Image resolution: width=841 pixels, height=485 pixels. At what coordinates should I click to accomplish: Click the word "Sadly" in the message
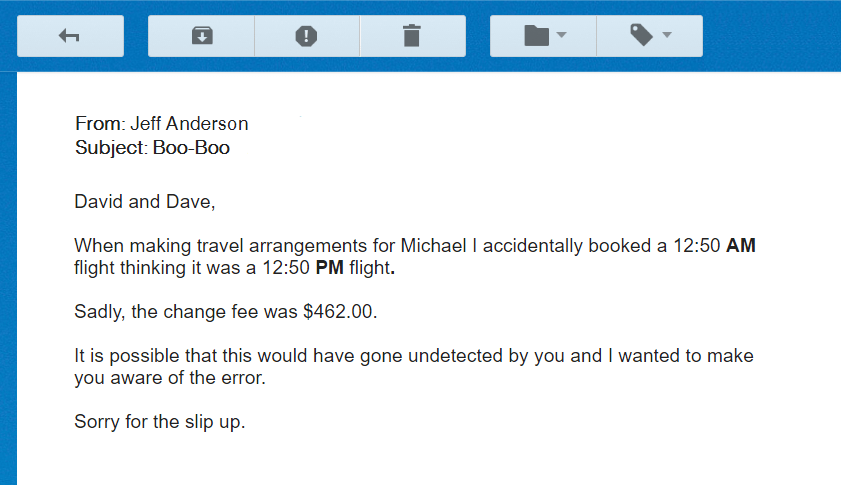[99, 311]
